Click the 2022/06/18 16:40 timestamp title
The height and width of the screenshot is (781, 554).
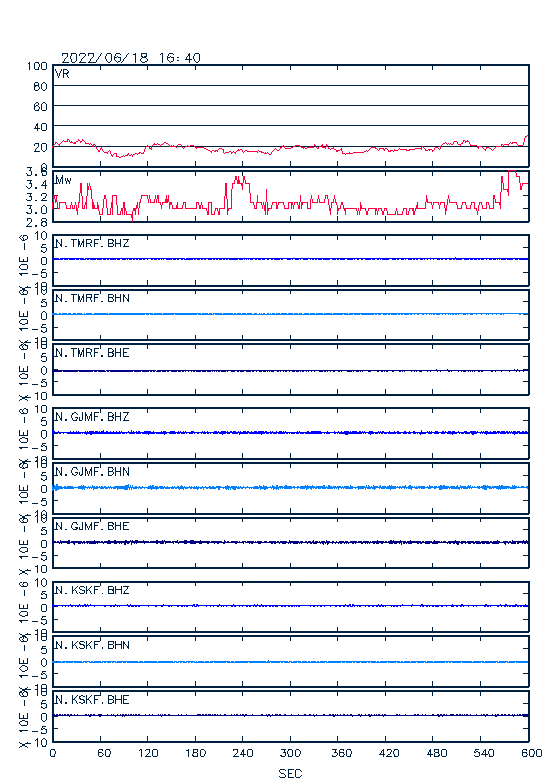point(131,58)
